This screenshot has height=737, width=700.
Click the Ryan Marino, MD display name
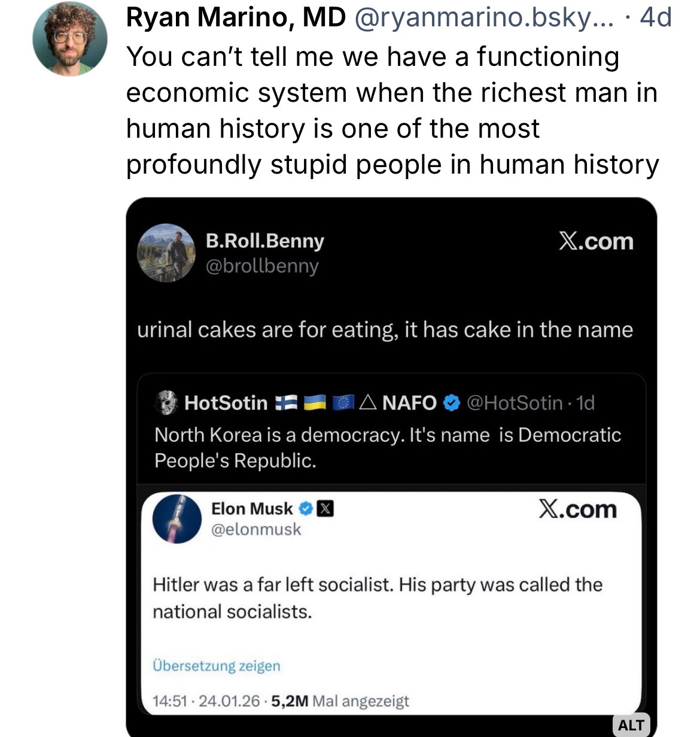pos(236,19)
